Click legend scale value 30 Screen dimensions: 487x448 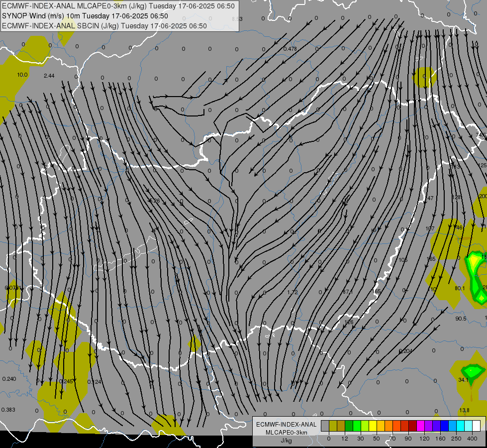tap(361, 439)
